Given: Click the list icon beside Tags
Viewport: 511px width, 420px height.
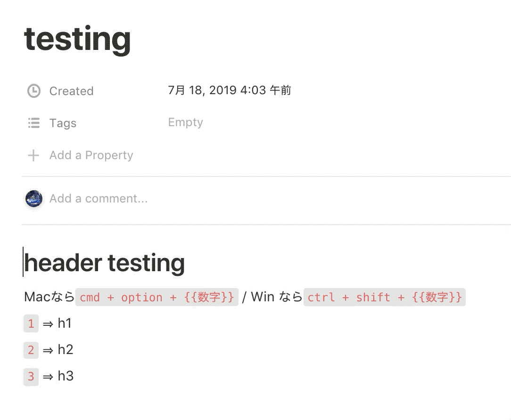Looking at the screenshot, I should coord(33,123).
